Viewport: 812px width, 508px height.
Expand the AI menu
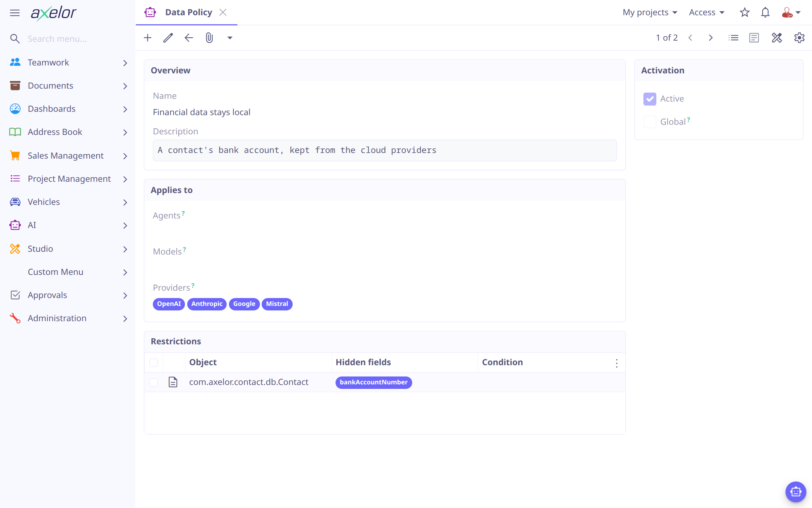pyautogui.click(x=68, y=225)
